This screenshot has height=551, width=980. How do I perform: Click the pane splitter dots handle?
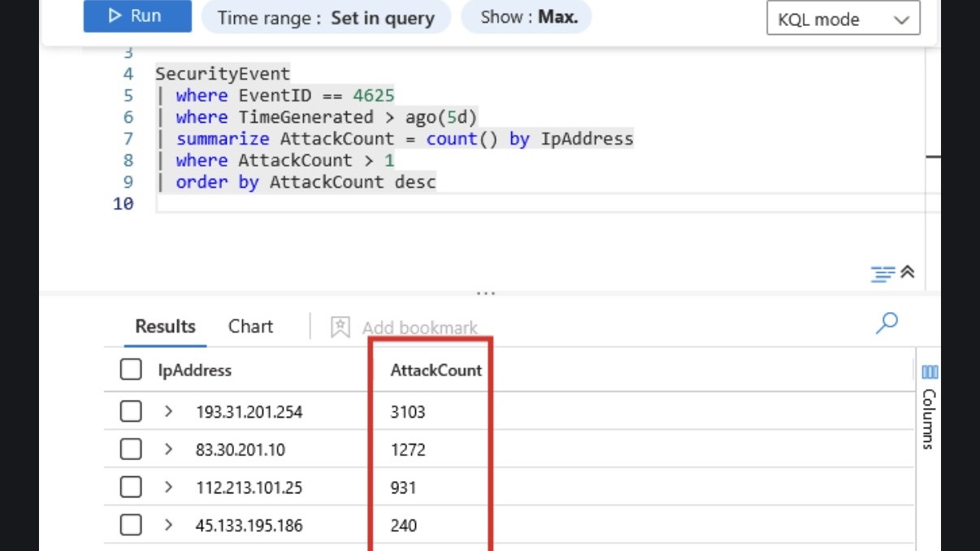pos(486,293)
